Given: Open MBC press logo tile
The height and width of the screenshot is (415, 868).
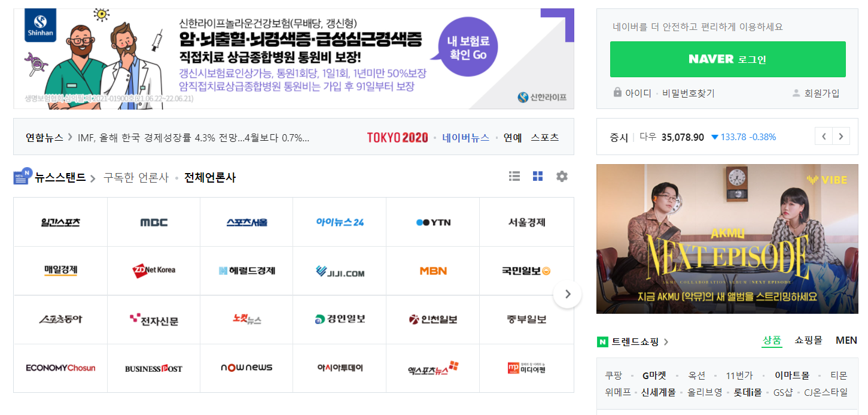Looking at the screenshot, I should (x=154, y=222).
